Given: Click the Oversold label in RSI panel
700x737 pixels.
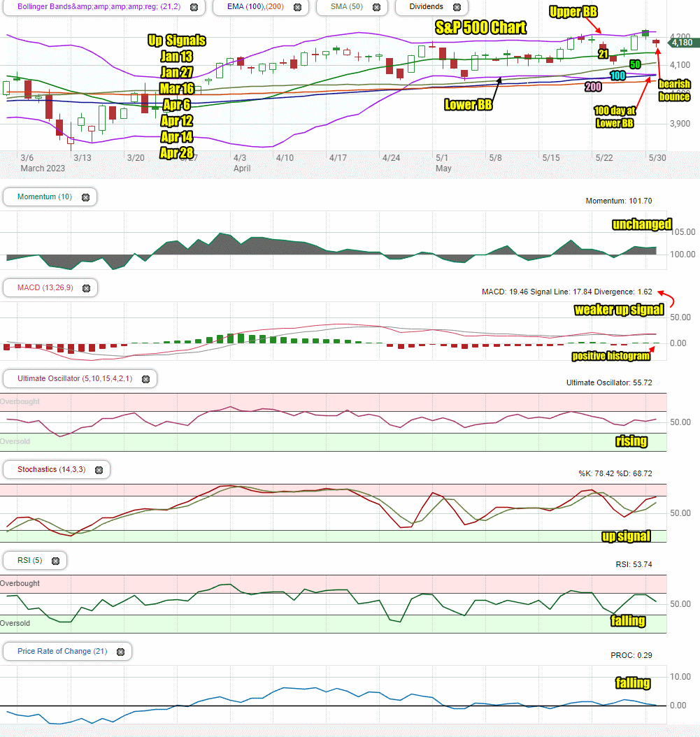Looking at the screenshot, I should (15, 623).
